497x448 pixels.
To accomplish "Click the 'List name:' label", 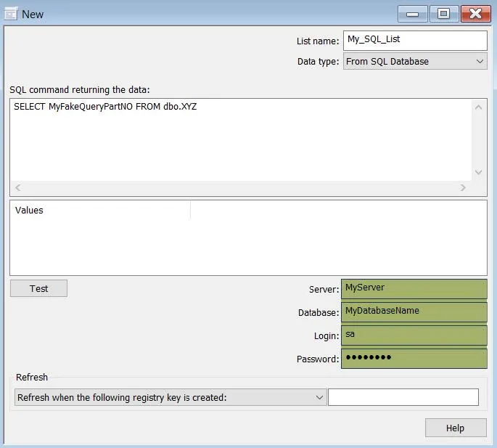I will [318, 41].
